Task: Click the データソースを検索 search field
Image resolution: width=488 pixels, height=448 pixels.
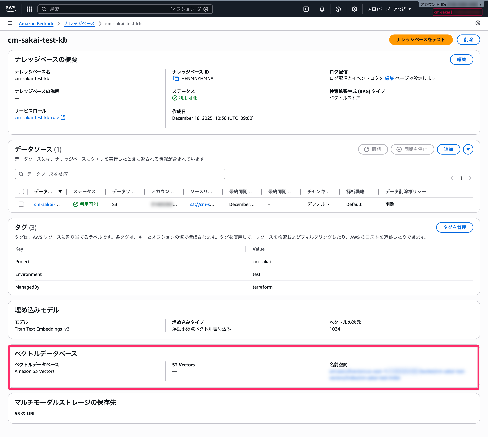Action: tap(120, 174)
